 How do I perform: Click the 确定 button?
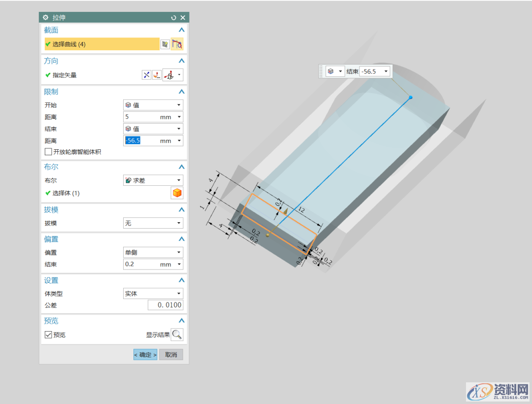point(145,355)
